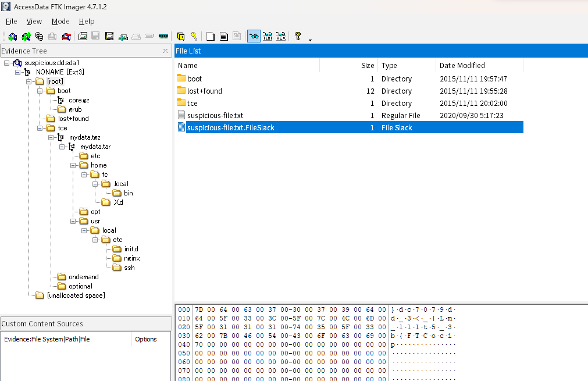Sort file list by Name column
The image size is (588, 381).
tap(247, 65)
